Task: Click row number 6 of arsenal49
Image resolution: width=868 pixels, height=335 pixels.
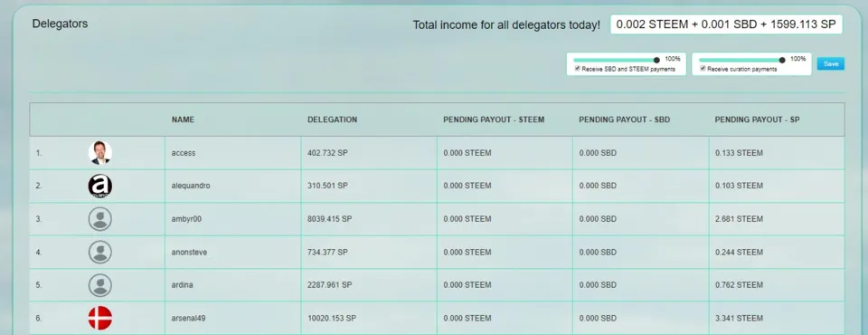Action: tap(39, 319)
